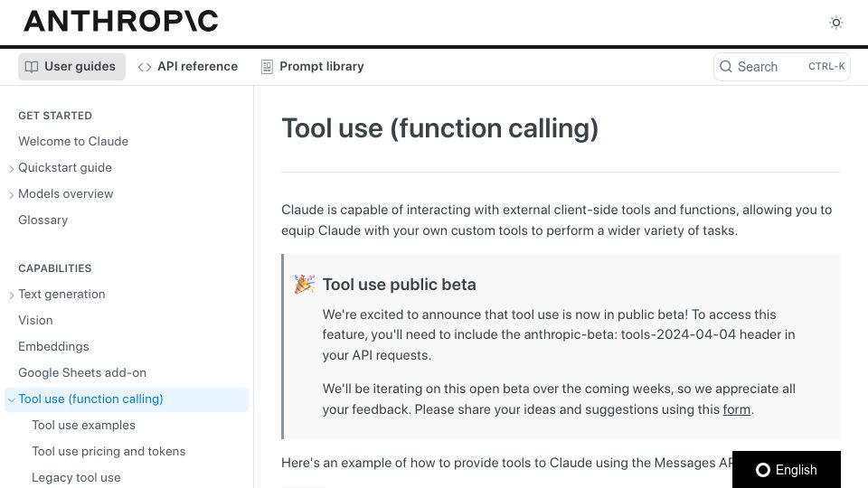The image size is (868, 488).
Task: Click the book icon beside User guides
Action: tap(32, 67)
